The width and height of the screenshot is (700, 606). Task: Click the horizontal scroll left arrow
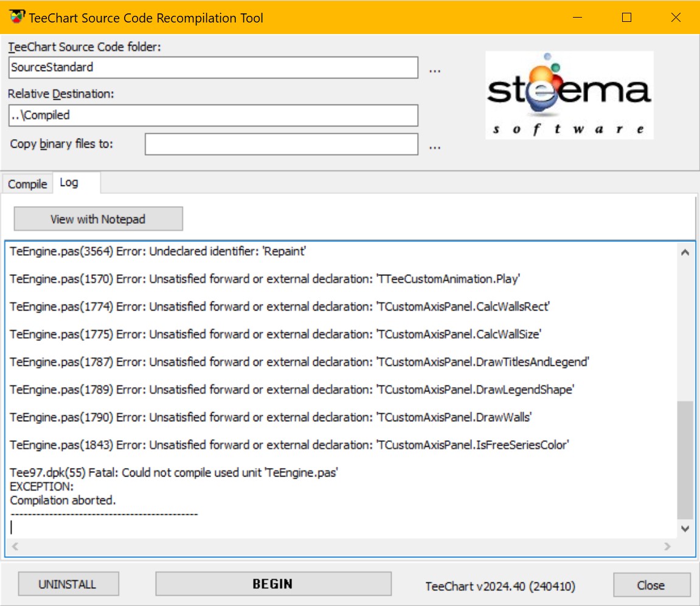pos(15,546)
